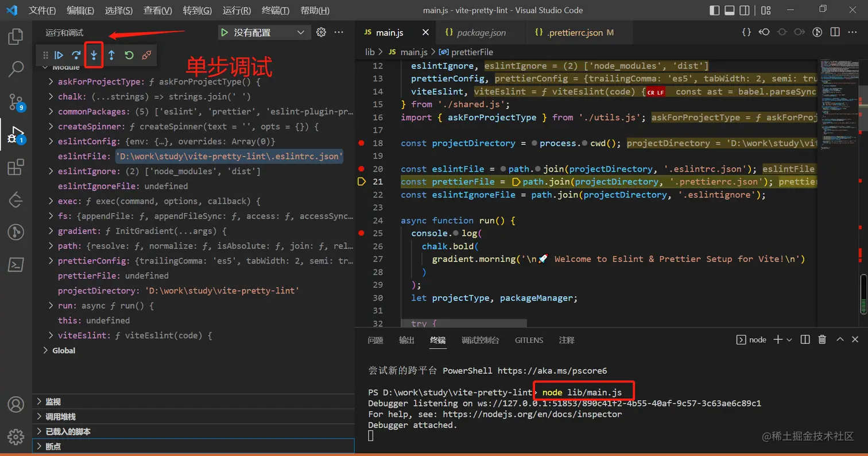
Task: Open the Extensions view in activity bar
Action: pos(15,167)
